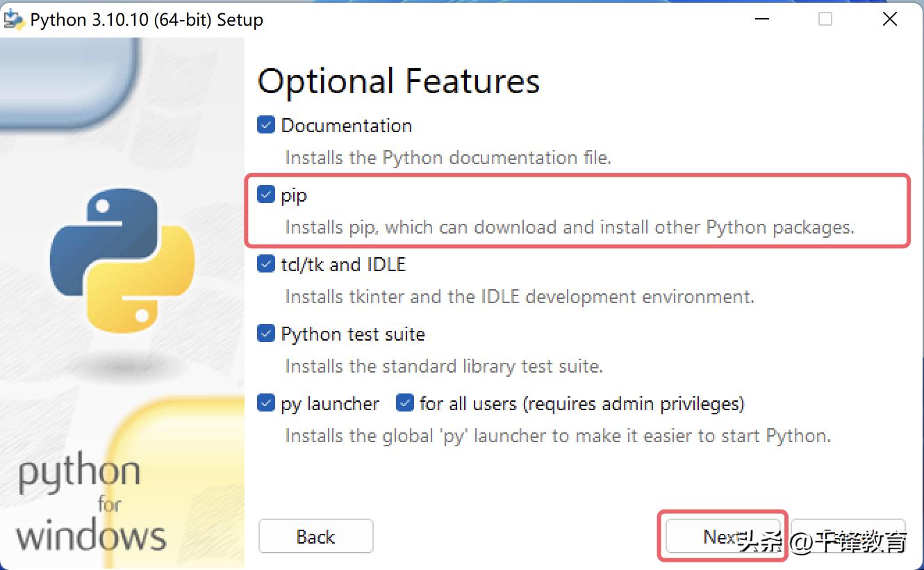Minimize the Python Setup window

click(x=761, y=19)
